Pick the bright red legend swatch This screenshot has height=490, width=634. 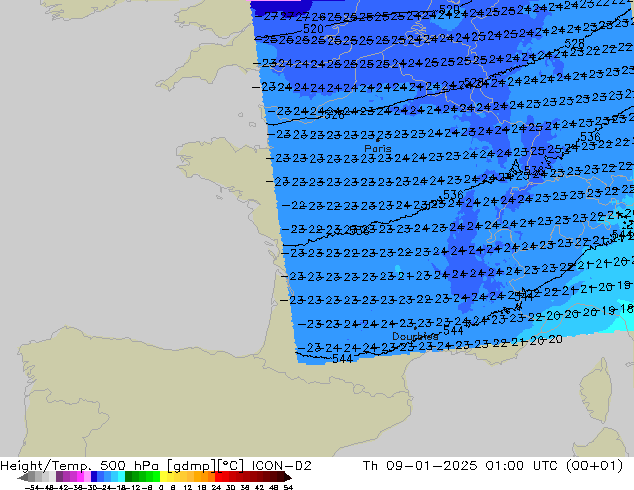tap(218, 478)
